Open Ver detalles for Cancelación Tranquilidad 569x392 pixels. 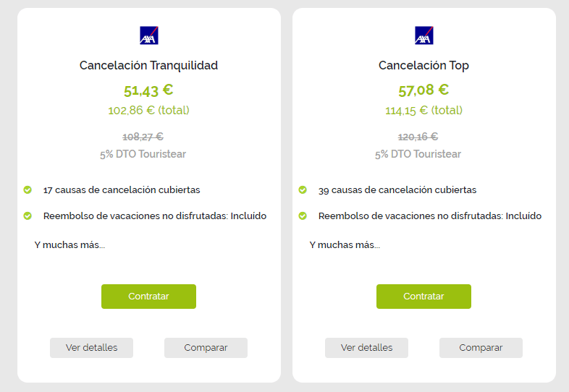pyautogui.click(x=91, y=348)
